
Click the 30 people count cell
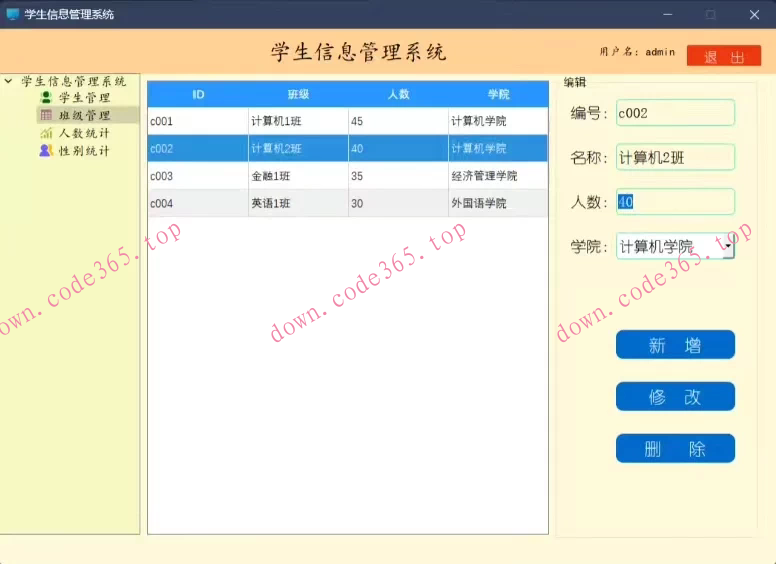[398, 203]
